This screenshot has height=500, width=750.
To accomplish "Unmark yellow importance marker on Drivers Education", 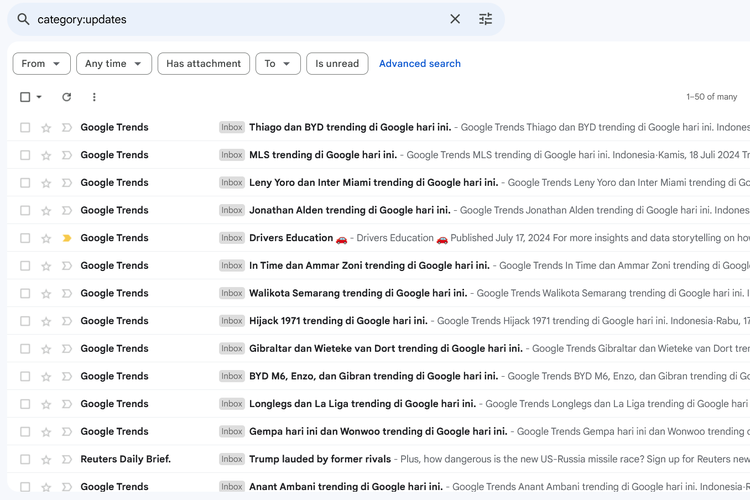I will pyautogui.click(x=67, y=238).
